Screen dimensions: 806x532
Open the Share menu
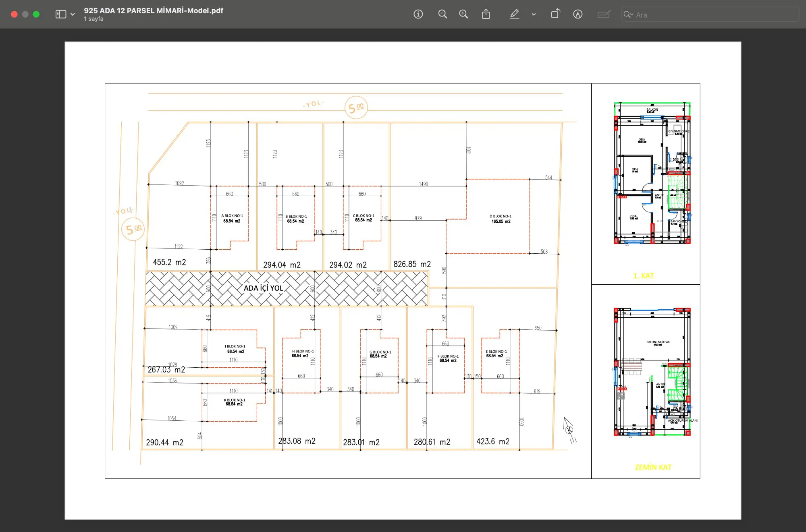(486, 14)
